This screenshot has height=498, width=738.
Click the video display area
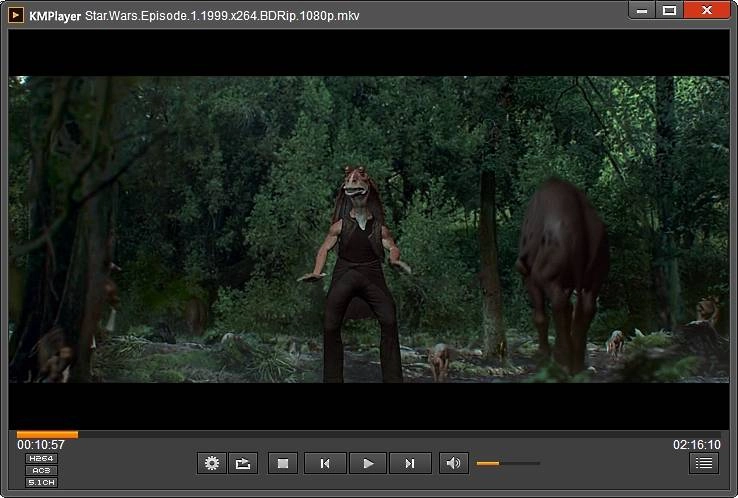tap(369, 229)
